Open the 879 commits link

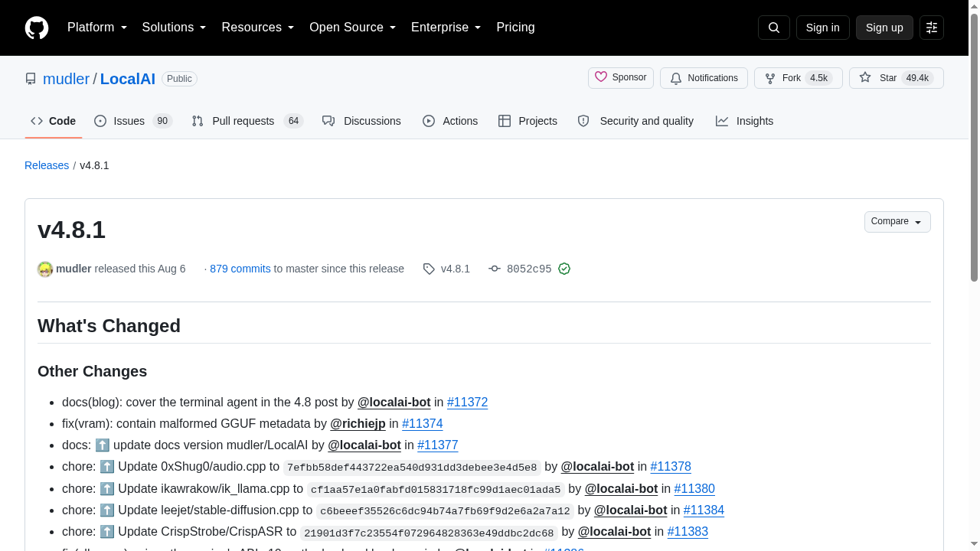click(240, 269)
